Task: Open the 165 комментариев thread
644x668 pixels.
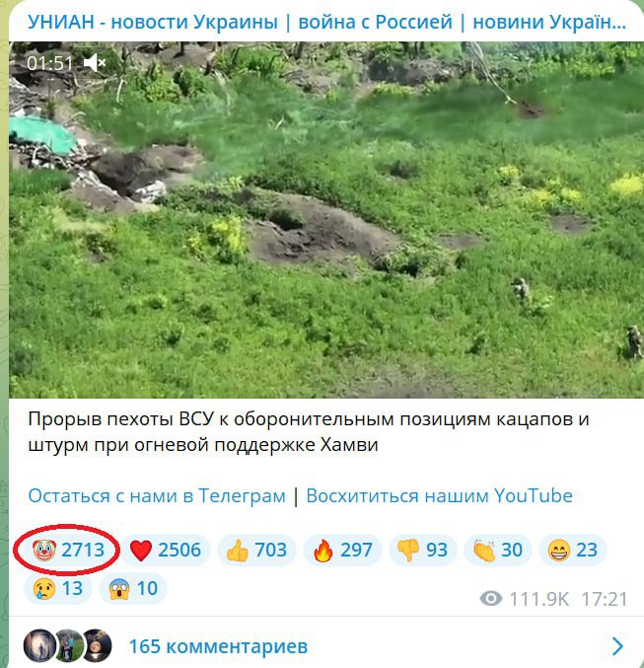Action: 218,646
